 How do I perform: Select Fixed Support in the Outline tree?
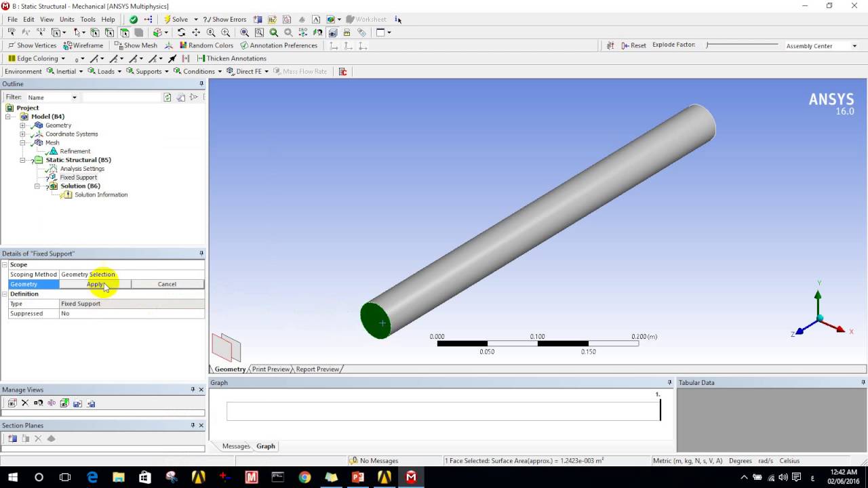pos(78,178)
